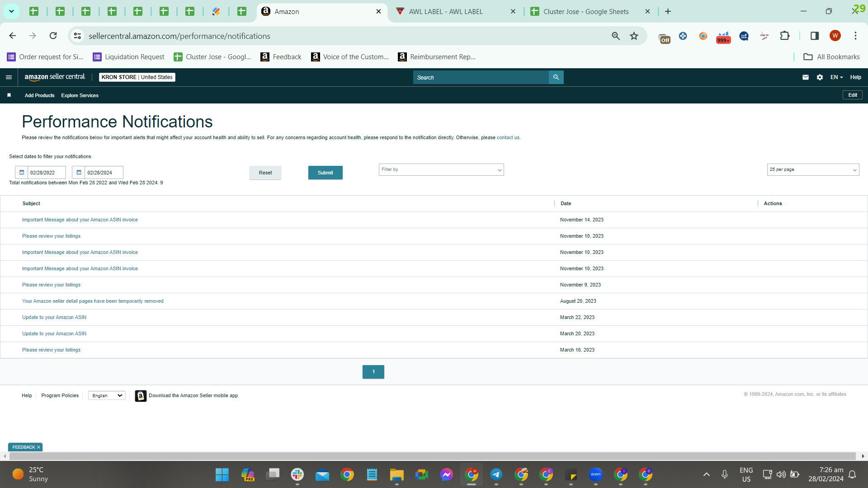Viewport: 868px width, 488px height.
Task: Open Important Message notification from November 14, 2023
Action: pyautogui.click(x=80, y=220)
